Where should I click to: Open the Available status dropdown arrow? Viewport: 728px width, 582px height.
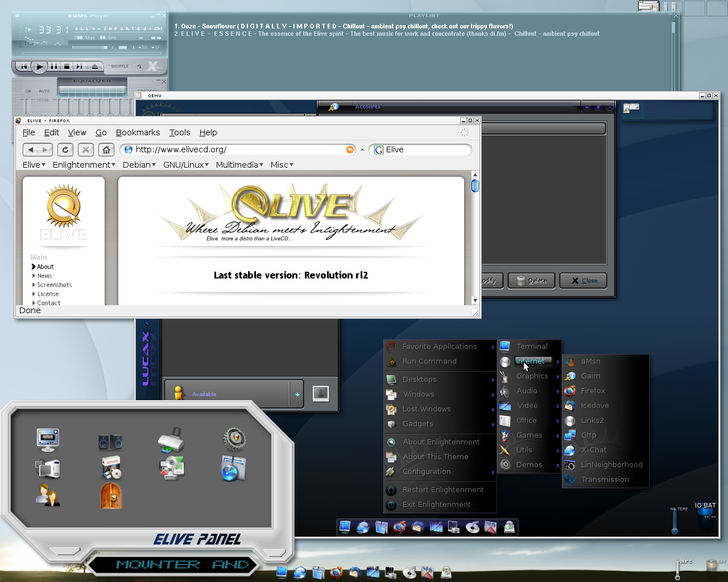[297, 394]
